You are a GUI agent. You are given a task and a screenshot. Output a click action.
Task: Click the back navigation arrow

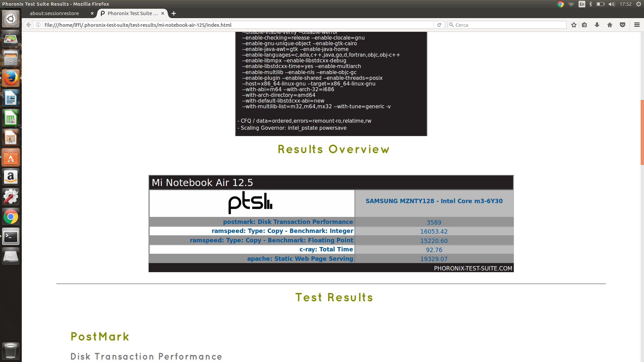tap(29, 25)
